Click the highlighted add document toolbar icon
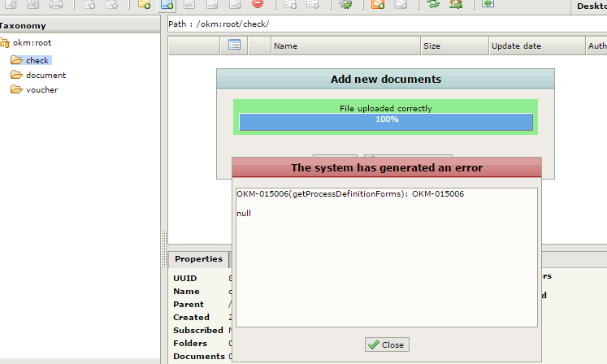Viewport: 607px width, 364px height. 167,5
